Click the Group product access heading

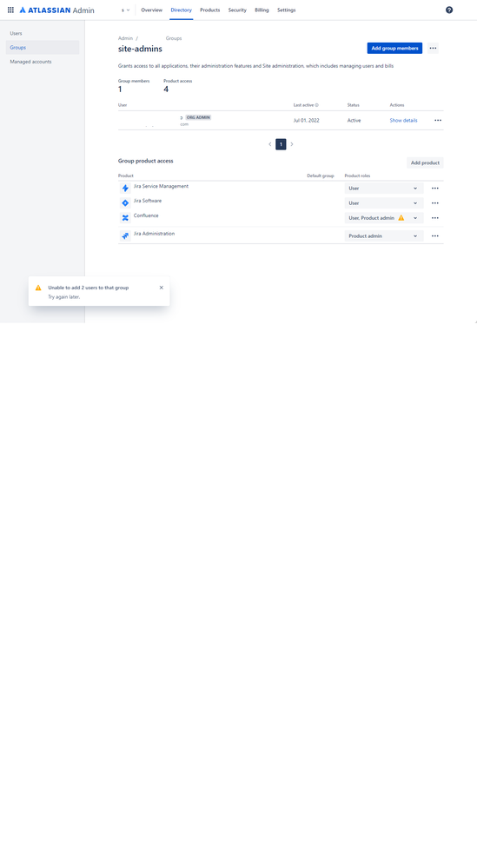pos(146,161)
